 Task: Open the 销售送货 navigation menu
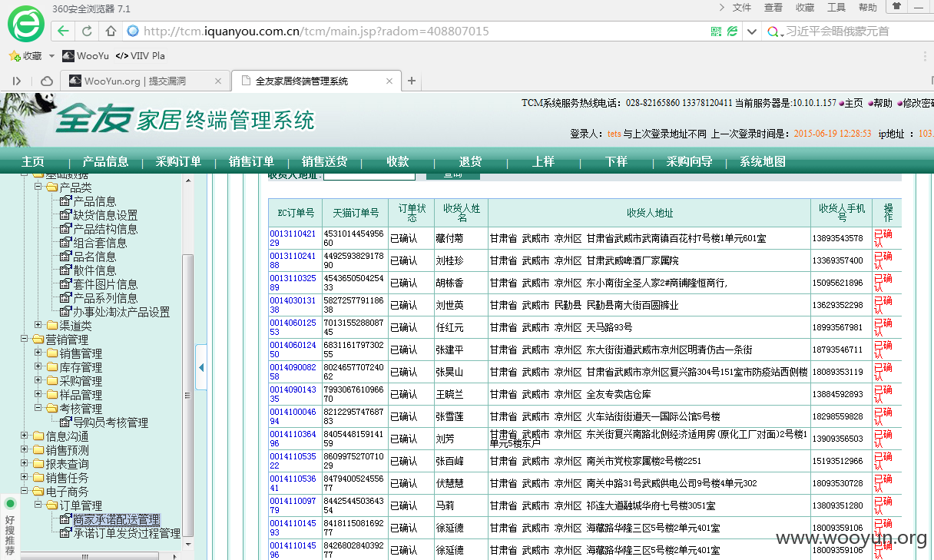pyautogui.click(x=324, y=161)
